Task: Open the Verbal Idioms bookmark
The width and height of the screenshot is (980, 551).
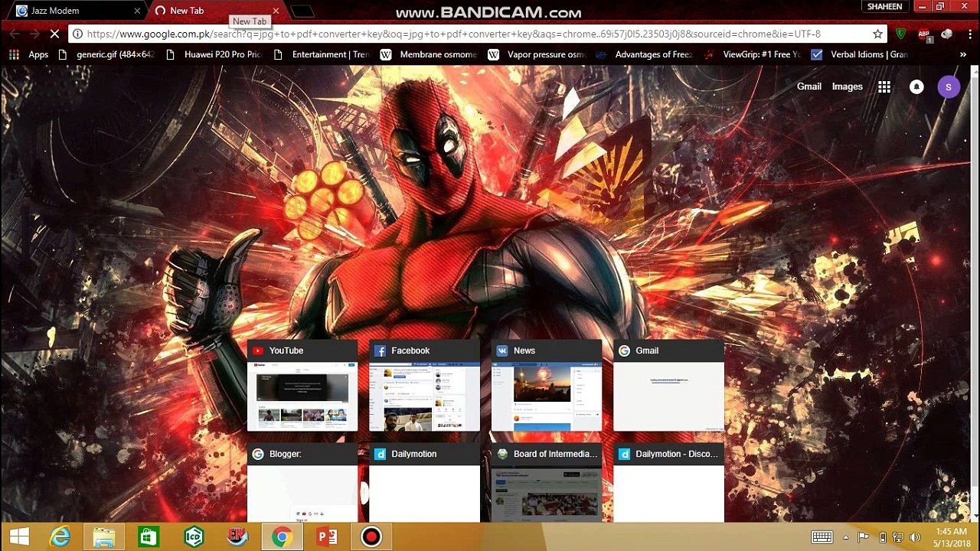Action: point(860,54)
